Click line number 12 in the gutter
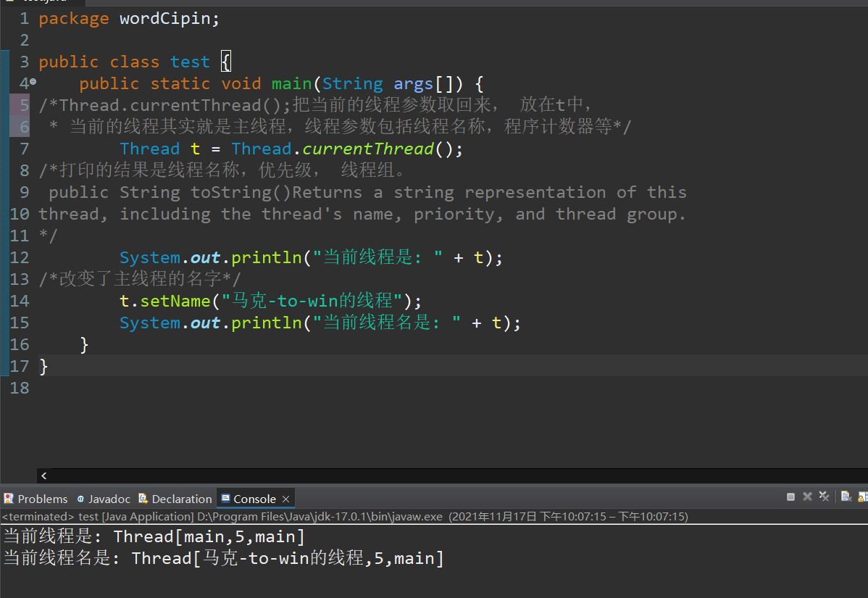 pyautogui.click(x=20, y=257)
